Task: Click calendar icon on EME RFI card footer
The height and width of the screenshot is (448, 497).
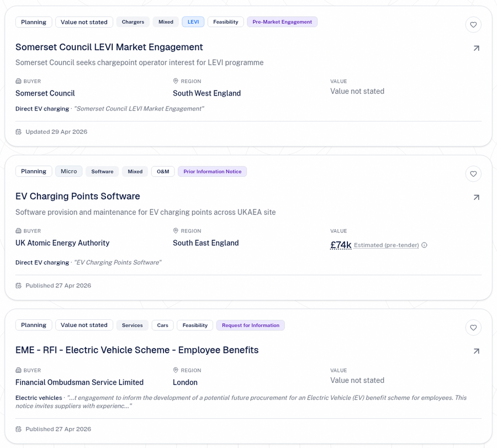Action: coord(19,429)
